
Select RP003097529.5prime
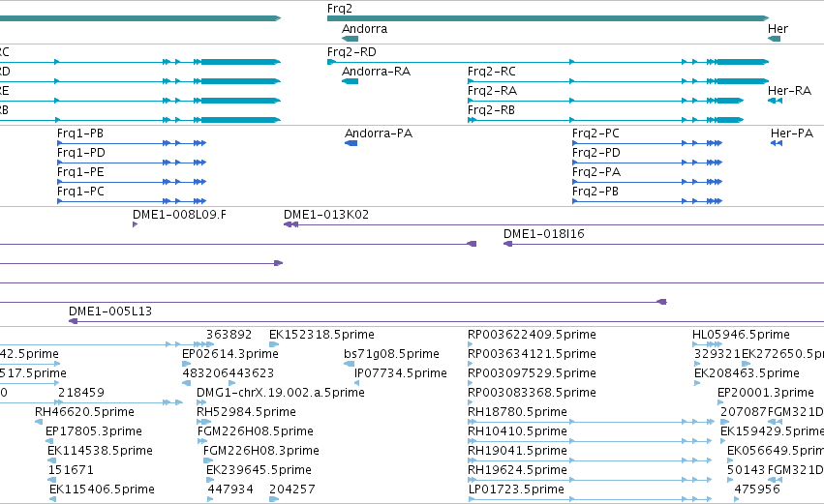pos(532,373)
